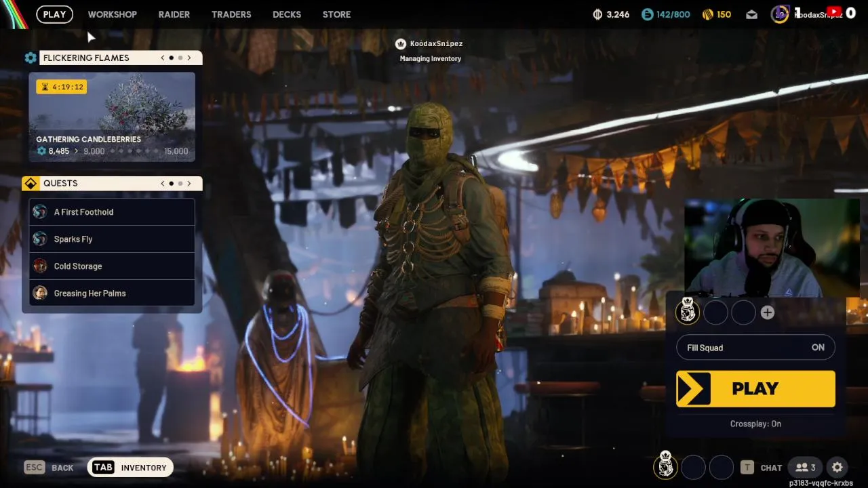
Task: Click the third bottom-bar empty squad slot
Action: (722, 467)
